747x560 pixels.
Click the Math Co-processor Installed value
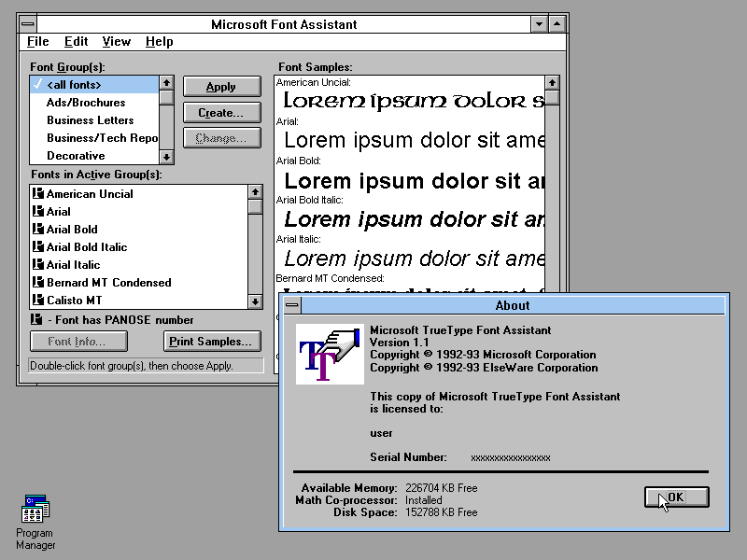[x=424, y=500]
